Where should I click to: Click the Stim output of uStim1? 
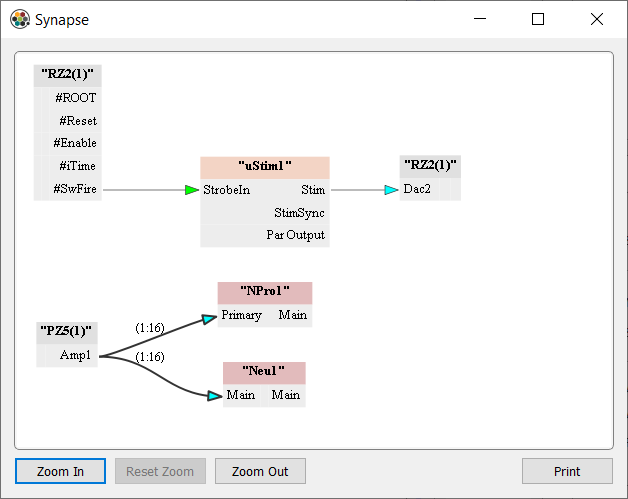point(313,190)
